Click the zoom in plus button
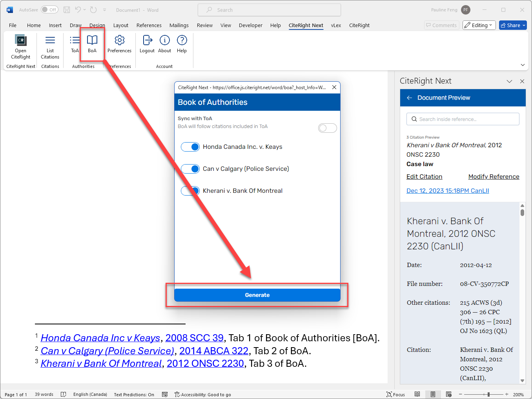 click(506, 394)
